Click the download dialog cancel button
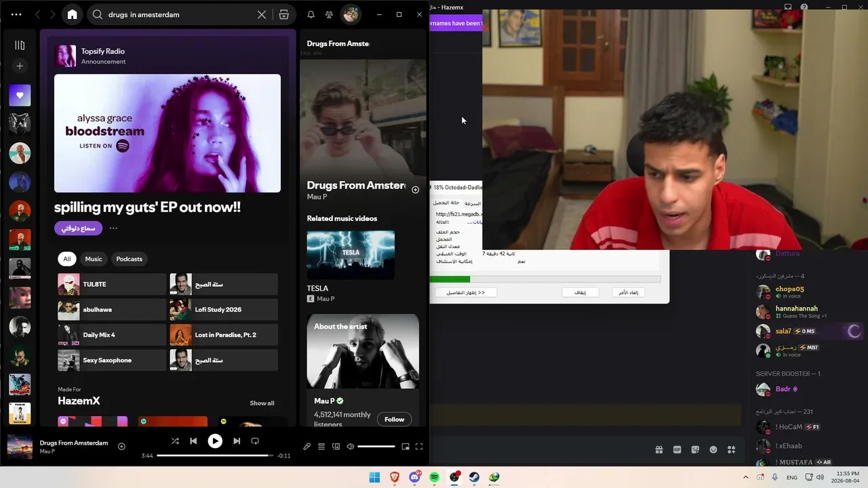Viewport: 868px width, 488px height. pos(628,293)
